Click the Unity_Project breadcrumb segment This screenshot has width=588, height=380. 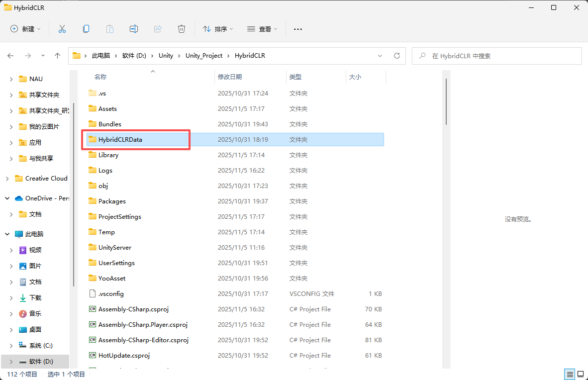click(x=204, y=56)
